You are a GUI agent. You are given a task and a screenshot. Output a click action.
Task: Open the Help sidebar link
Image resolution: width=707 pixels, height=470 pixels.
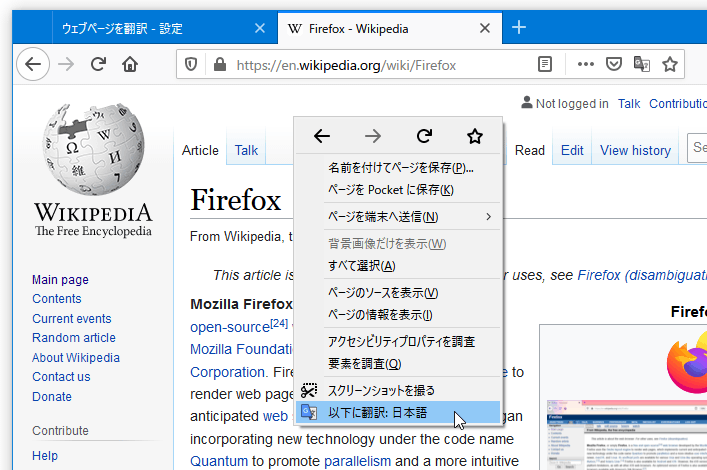(x=45, y=456)
